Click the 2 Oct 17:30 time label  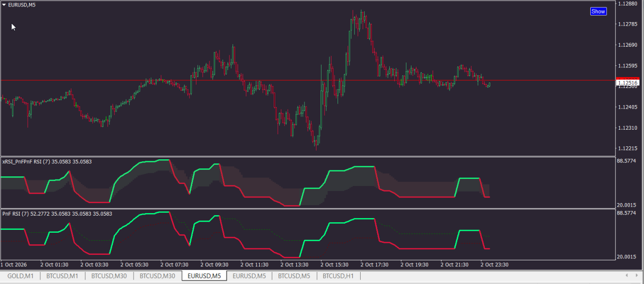(374, 264)
